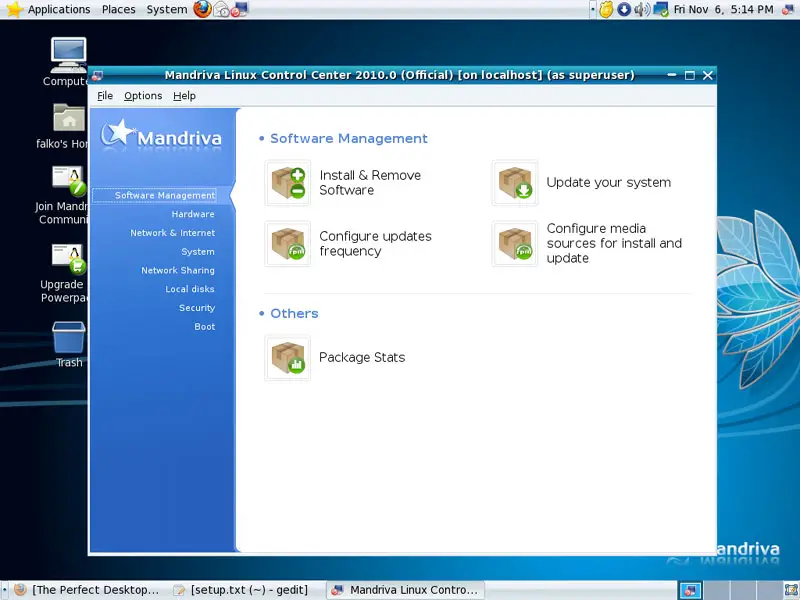800x600 pixels.
Task: Switch to setup.txt gedit taskbar window
Action: click(x=242, y=590)
